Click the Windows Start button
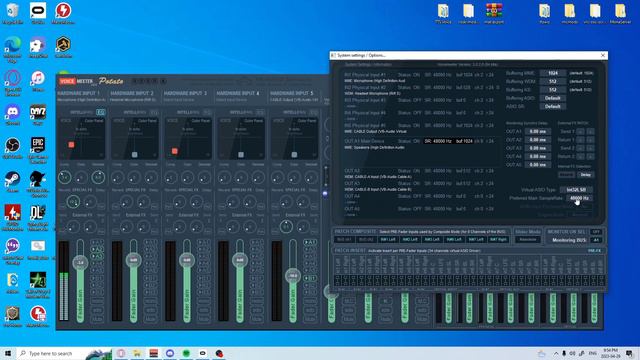Image resolution: width=640 pixels, height=360 pixels. click(8, 353)
